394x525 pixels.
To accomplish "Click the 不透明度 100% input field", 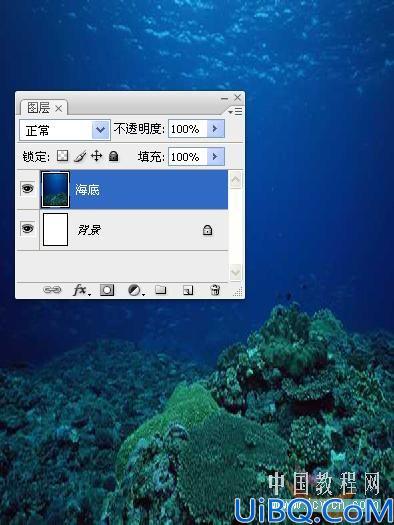I will click(x=187, y=129).
